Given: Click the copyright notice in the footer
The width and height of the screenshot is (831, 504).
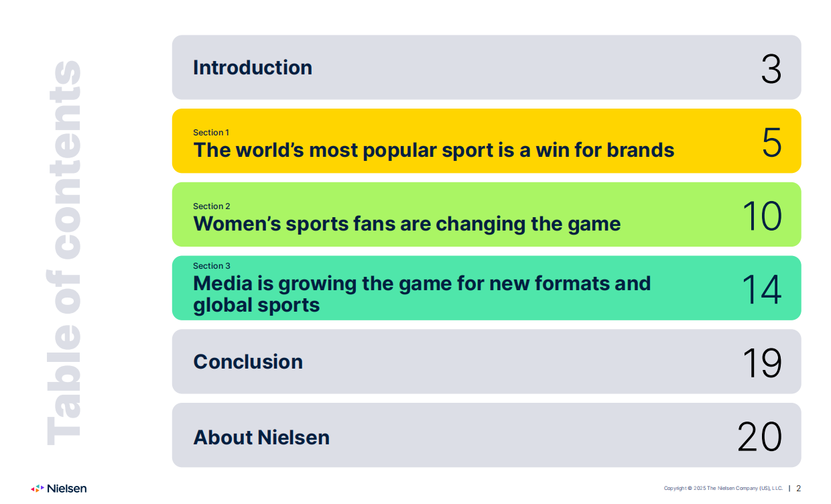Looking at the screenshot, I should coord(723,489).
